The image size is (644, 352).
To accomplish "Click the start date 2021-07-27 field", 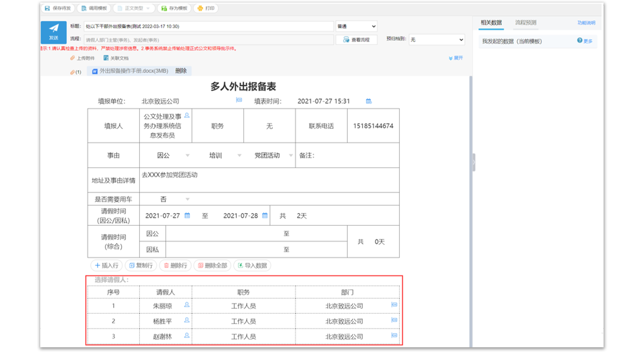I will click(x=163, y=215).
